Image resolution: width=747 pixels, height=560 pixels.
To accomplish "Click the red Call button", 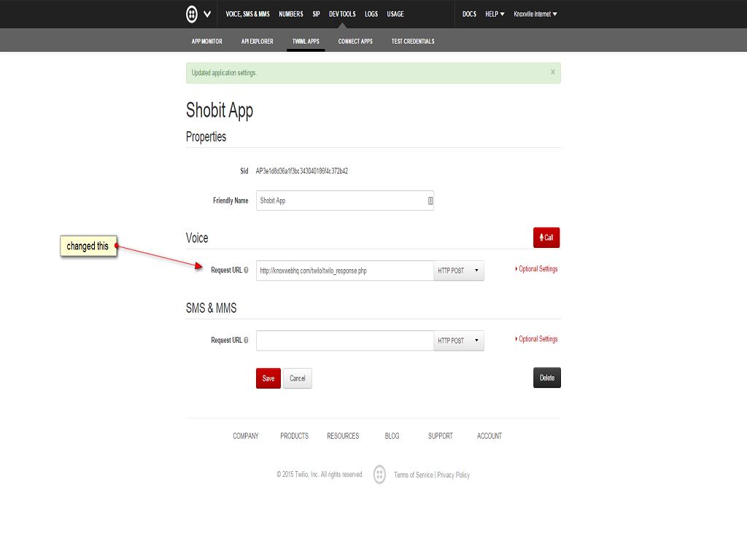I will click(x=546, y=238).
